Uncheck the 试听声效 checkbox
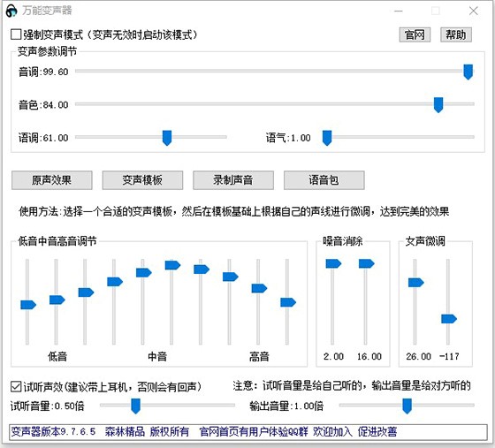Viewport: 495px width, 448px height. (16, 387)
